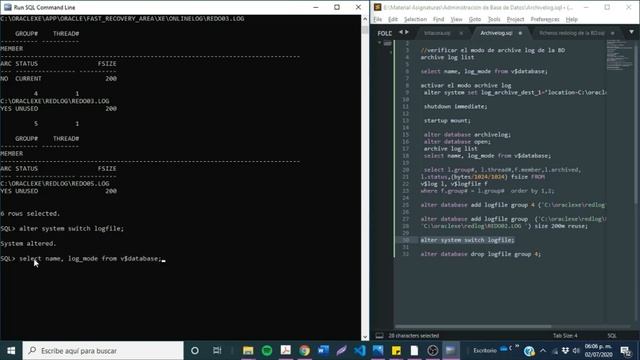This screenshot has height=360, width=640.
Task: Open SQL syntax selector in status bar
Action: (x=612, y=336)
